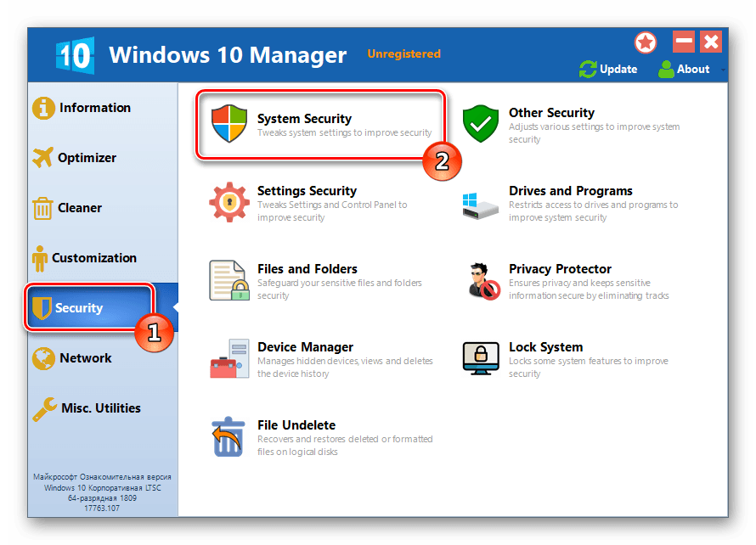The image size is (756, 545).
Task: Click the Privacy Protector agent icon
Action: pyautogui.click(x=483, y=281)
